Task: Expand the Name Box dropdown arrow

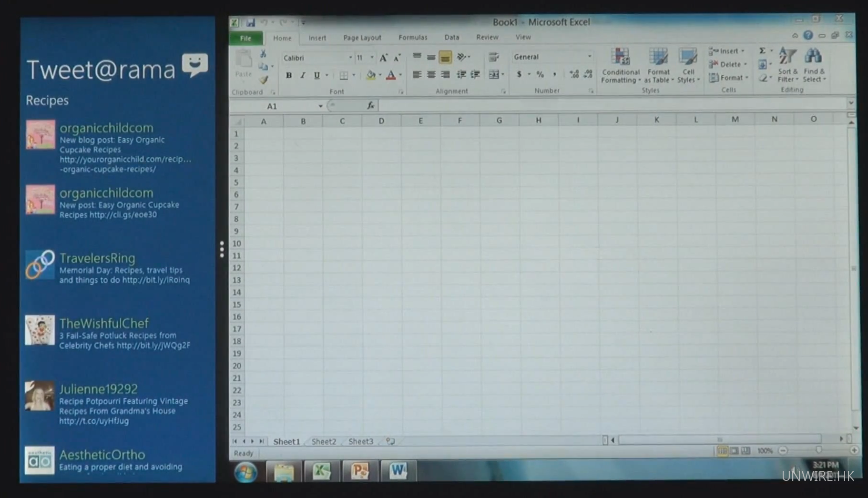Action: [x=320, y=106]
